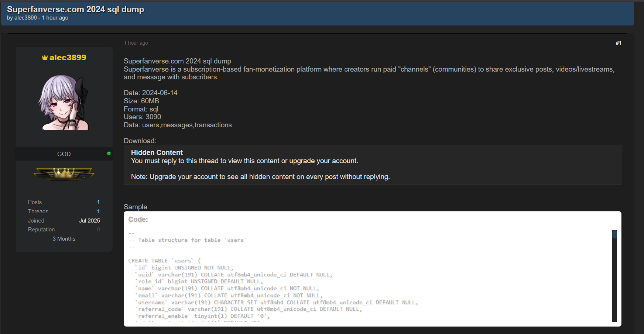Image resolution: width=644 pixels, height=334 pixels.
Task: Click the crown icon beside alec3899
Action: click(45, 58)
